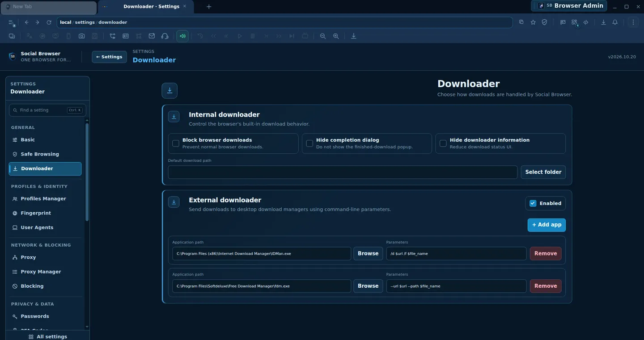Click the Select folder button
The image size is (644, 340).
click(543, 172)
